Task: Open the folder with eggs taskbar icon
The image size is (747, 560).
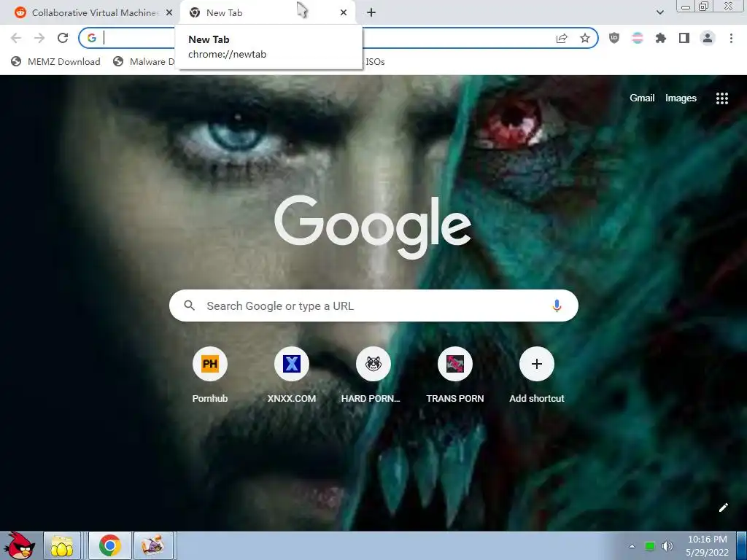Action: coord(62,545)
